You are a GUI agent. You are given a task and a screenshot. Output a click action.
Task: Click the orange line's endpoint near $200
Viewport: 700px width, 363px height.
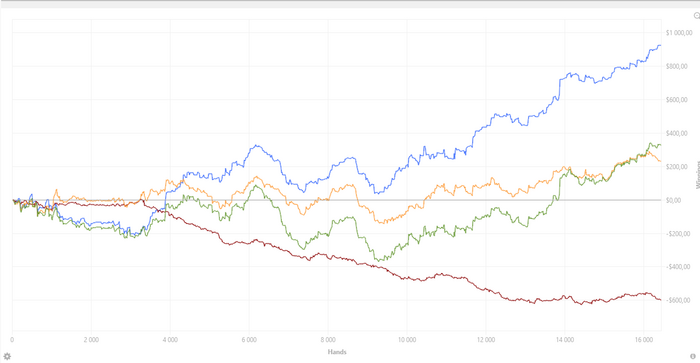(659, 161)
